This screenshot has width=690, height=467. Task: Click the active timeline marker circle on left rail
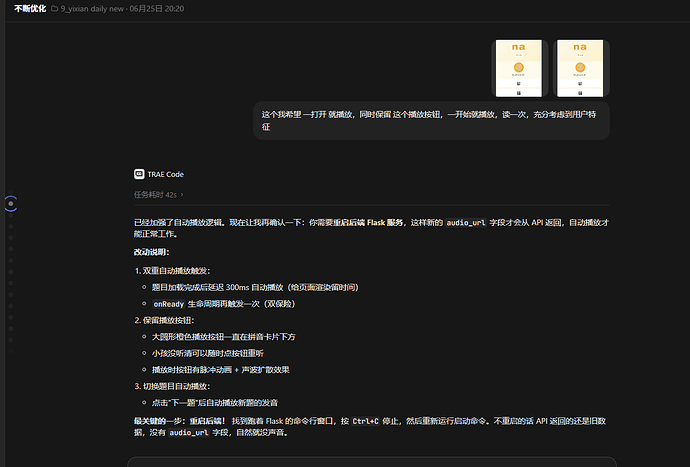point(11,204)
